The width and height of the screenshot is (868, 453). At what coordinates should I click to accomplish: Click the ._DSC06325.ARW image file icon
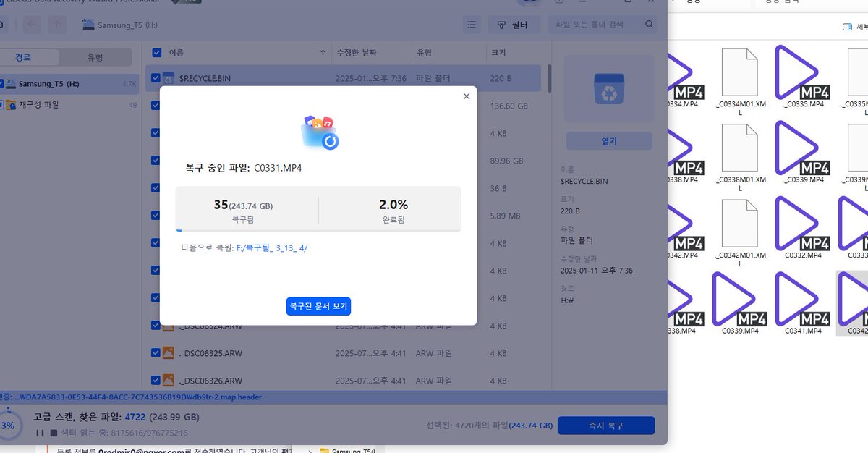coord(169,353)
